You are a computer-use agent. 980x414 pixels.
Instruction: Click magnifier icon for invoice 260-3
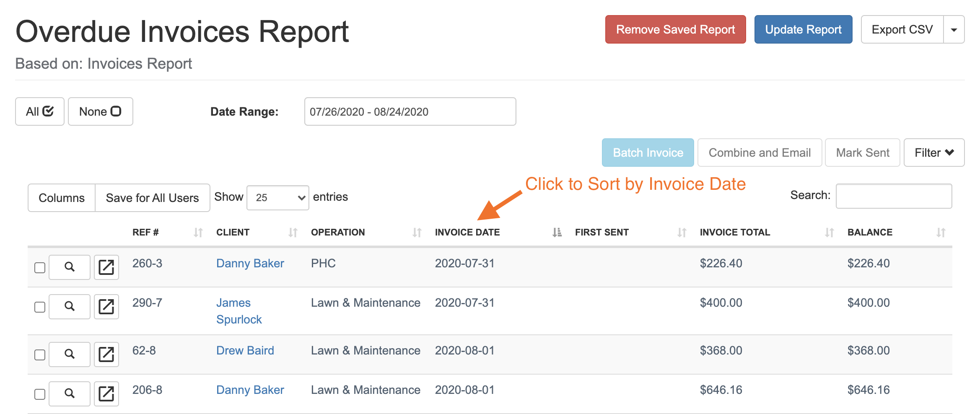tap(70, 267)
